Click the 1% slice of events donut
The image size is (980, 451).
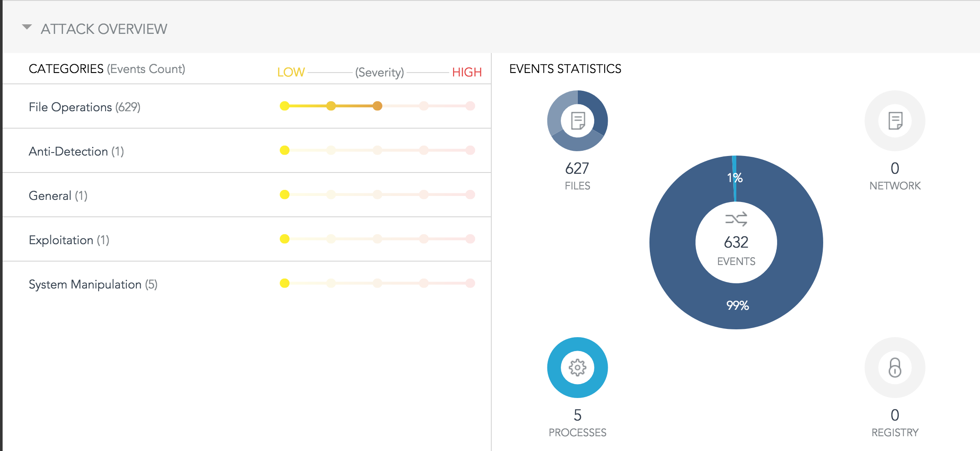click(x=734, y=177)
